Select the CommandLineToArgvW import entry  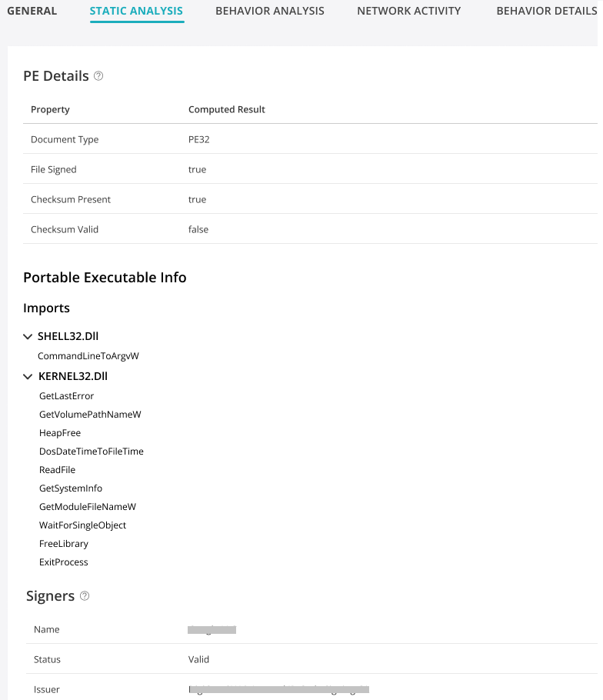(88, 356)
